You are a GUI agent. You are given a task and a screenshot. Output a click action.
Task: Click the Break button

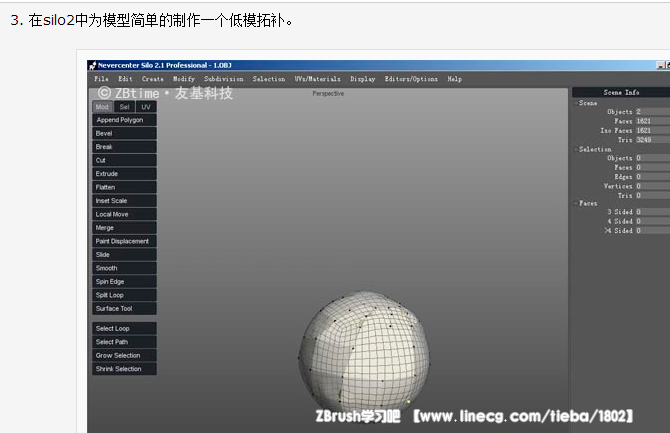124,147
